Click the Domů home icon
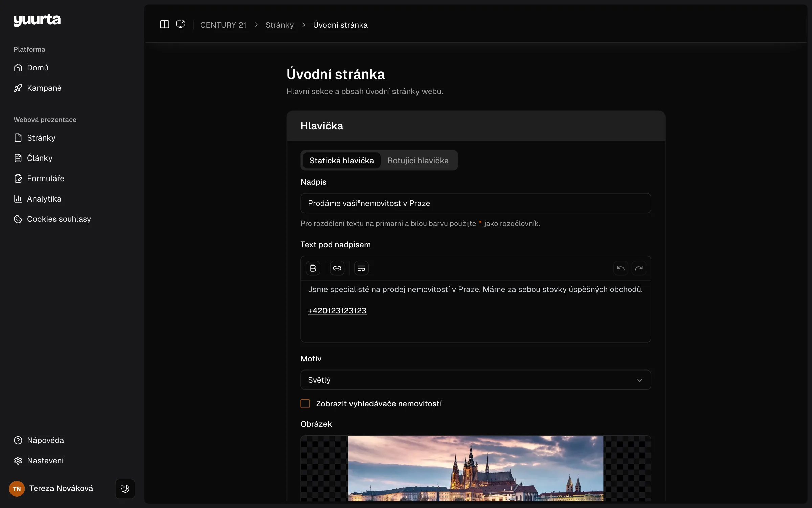The width and height of the screenshot is (812, 508). pyautogui.click(x=18, y=68)
